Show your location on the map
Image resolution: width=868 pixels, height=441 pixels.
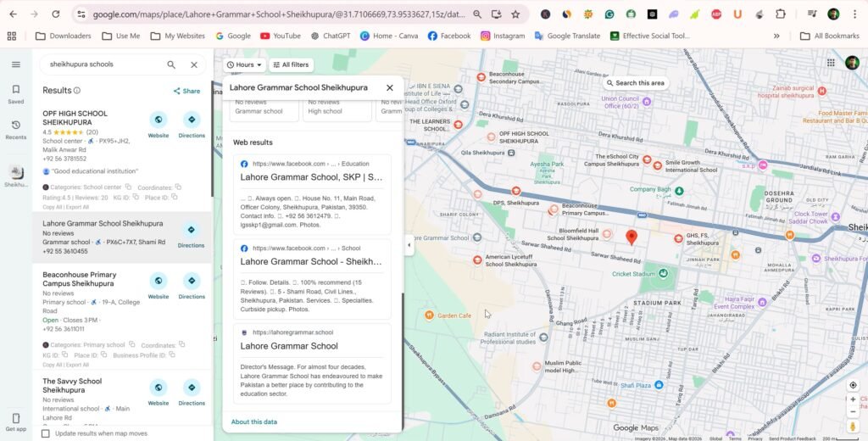point(853,385)
